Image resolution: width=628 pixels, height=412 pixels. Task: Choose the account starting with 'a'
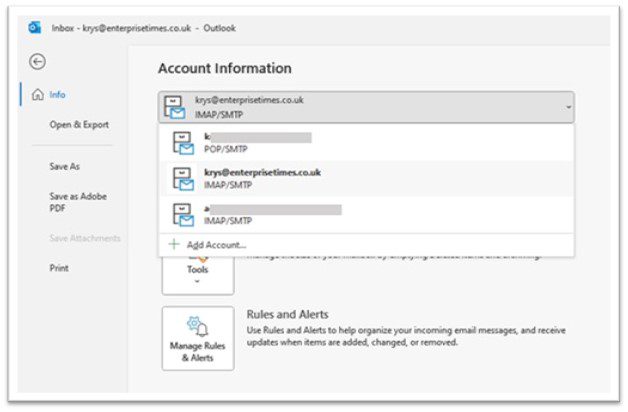click(x=366, y=215)
